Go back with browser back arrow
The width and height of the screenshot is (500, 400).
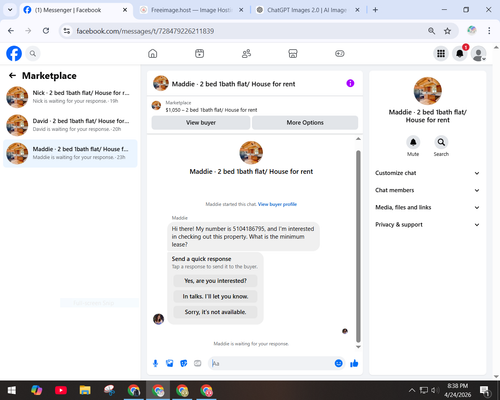(11, 31)
